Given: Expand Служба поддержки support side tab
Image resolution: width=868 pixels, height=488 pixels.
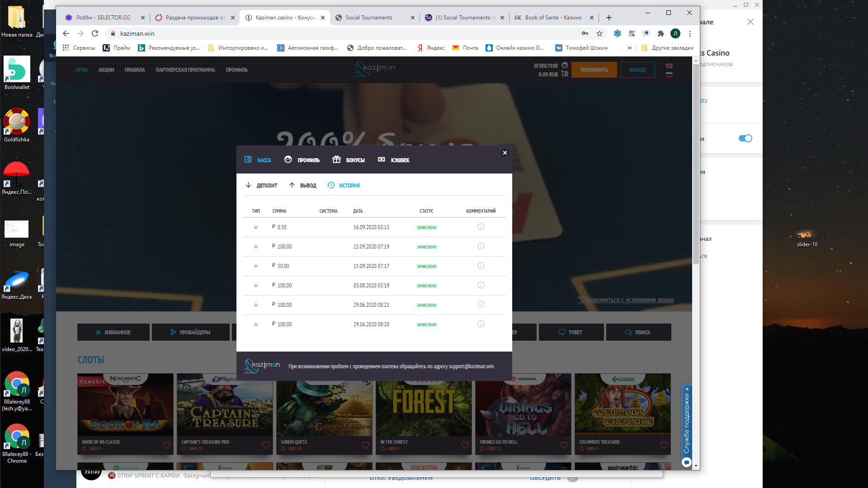Looking at the screenshot, I should click(x=687, y=422).
